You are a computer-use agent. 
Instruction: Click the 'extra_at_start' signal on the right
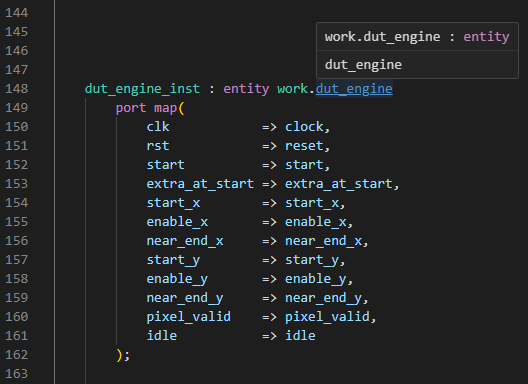339,184
